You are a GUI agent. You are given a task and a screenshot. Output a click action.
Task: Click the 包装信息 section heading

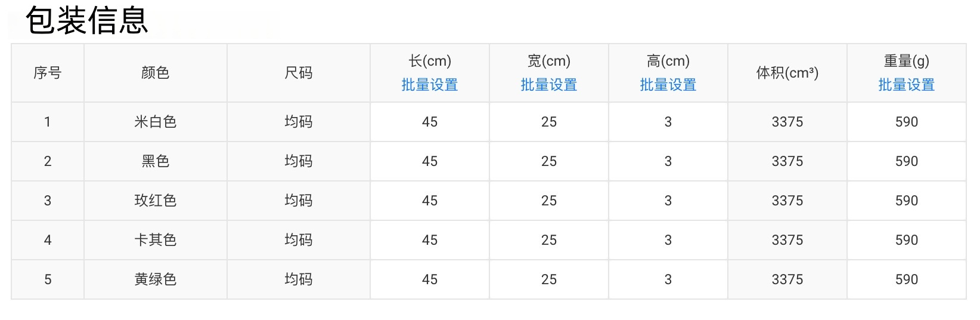click(x=87, y=20)
